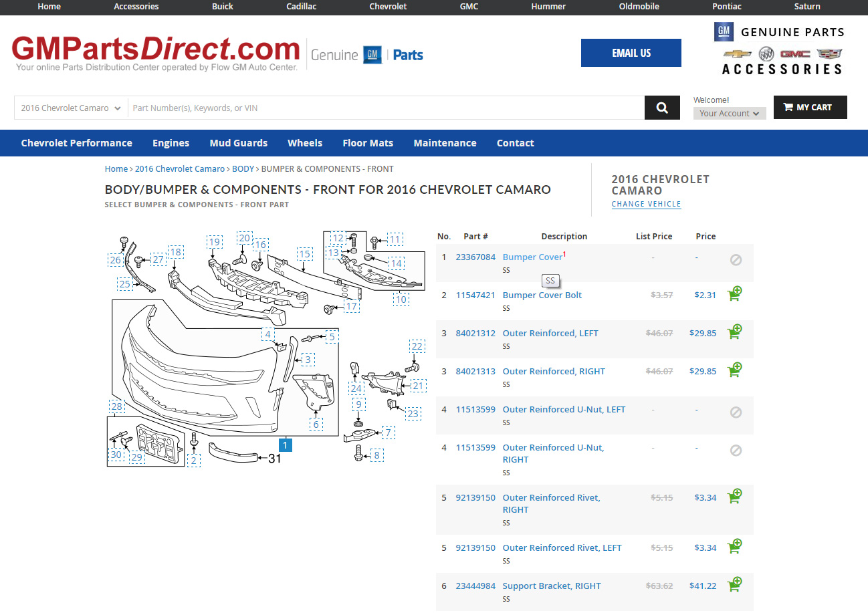Click the EMAIL US button
Image resolution: width=868 pixels, height=613 pixels.
coord(631,53)
